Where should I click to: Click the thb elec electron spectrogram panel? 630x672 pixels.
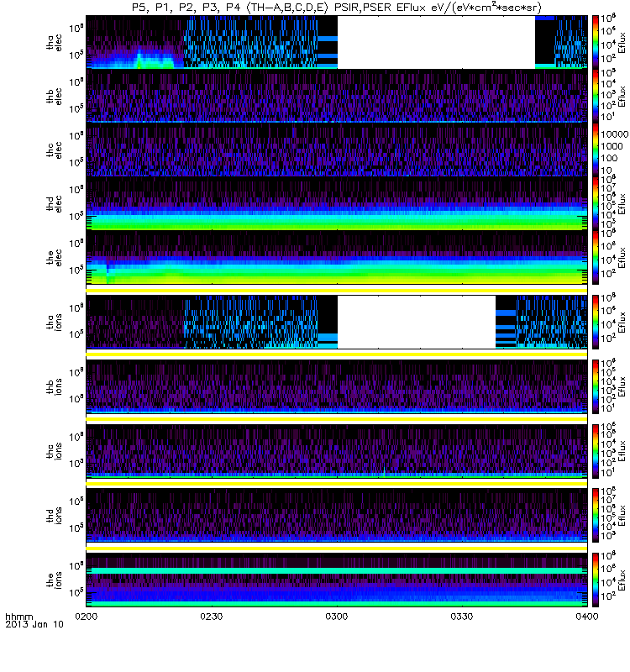click(337, 96)
